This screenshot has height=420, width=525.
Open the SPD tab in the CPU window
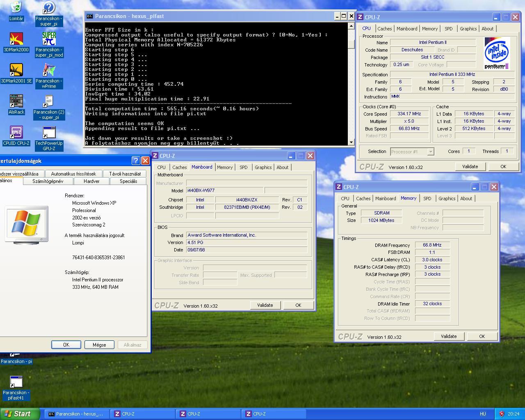(x=449, y=29)
